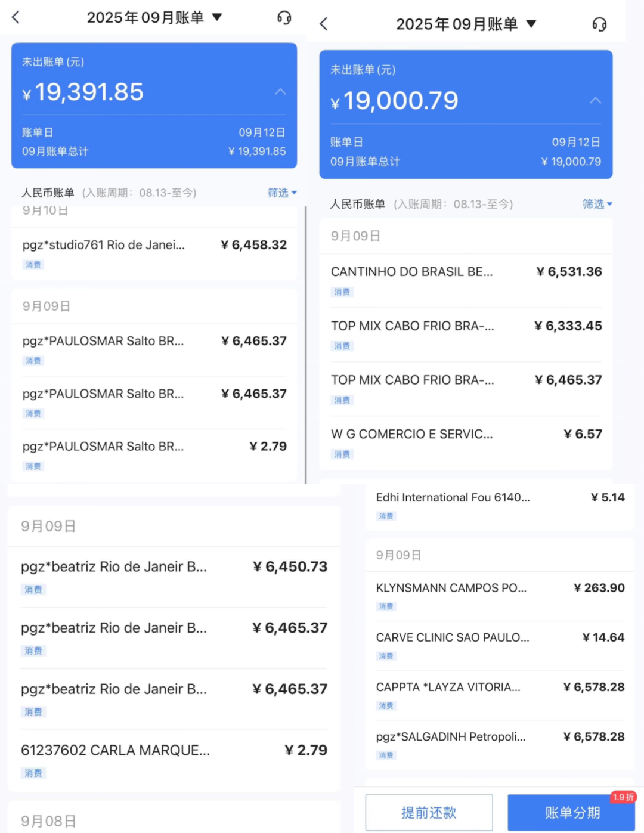Open 筛选 filter on left bill list
The width and height of the screenshot is (644, 833).
click(282, 193)
